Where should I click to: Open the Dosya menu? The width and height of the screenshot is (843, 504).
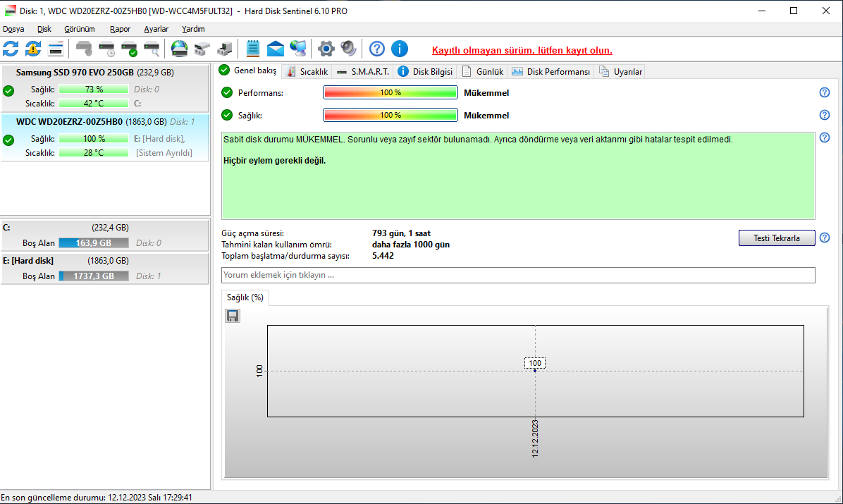(x=13, y=29)
